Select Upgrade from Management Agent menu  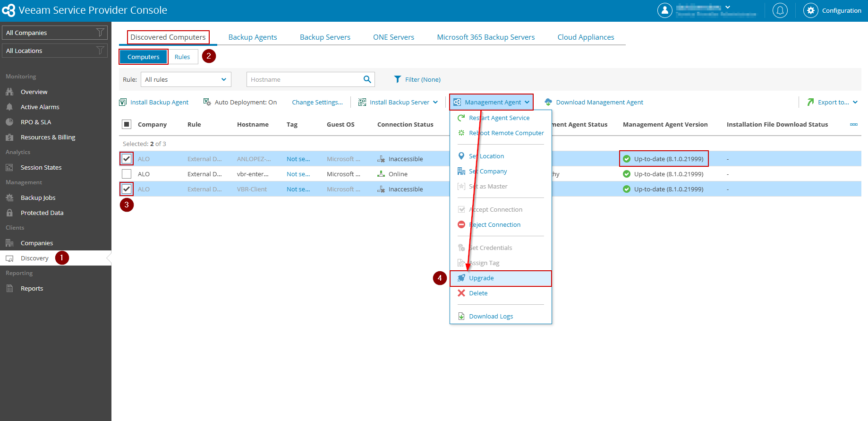[481, 278]
